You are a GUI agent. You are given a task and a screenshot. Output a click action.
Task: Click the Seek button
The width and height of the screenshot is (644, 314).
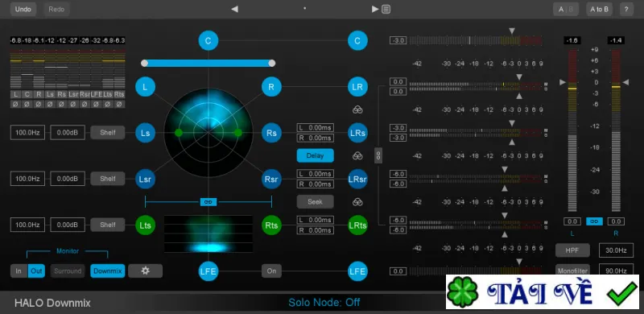click(x=315, y=201)
